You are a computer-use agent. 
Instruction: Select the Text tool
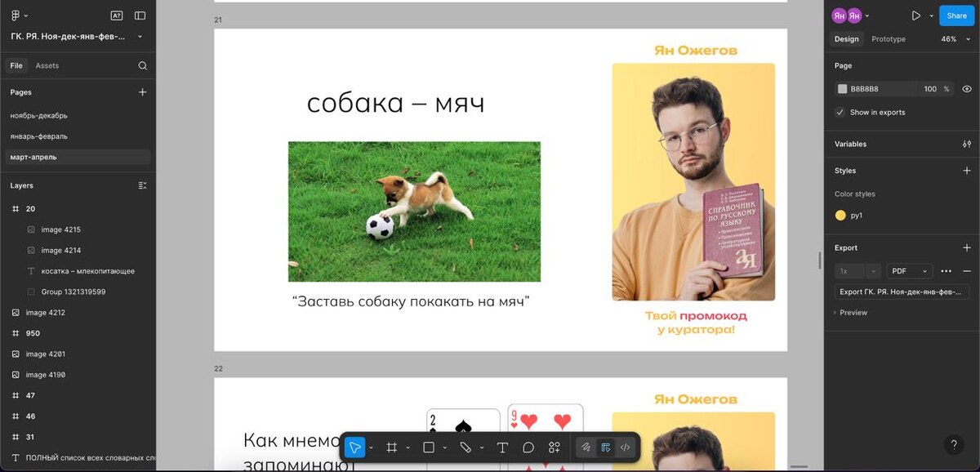tap(502, 448)
